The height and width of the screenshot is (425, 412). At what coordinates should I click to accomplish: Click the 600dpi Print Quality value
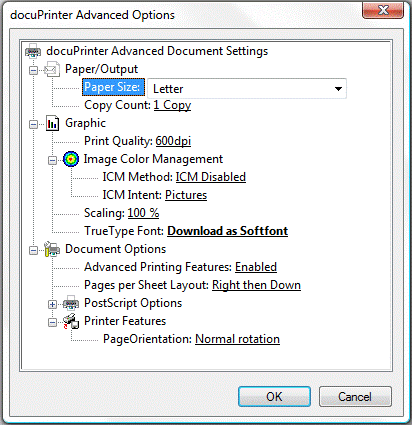tap(173, 141)
